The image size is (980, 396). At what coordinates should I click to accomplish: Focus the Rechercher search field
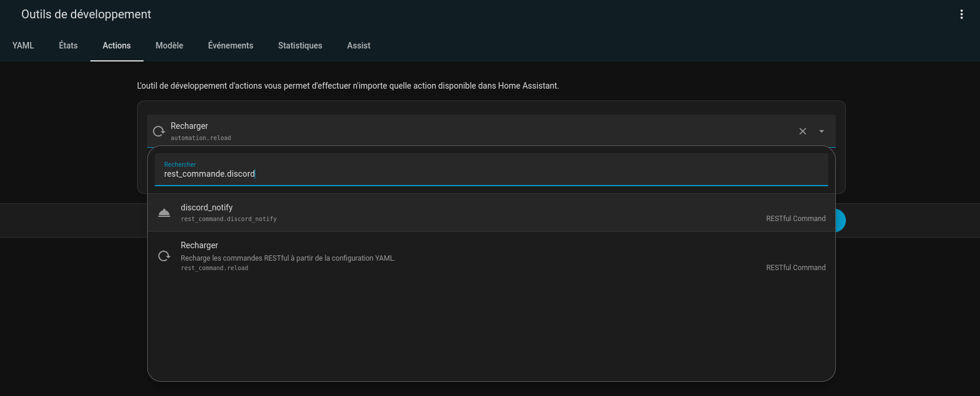(491, 170)
